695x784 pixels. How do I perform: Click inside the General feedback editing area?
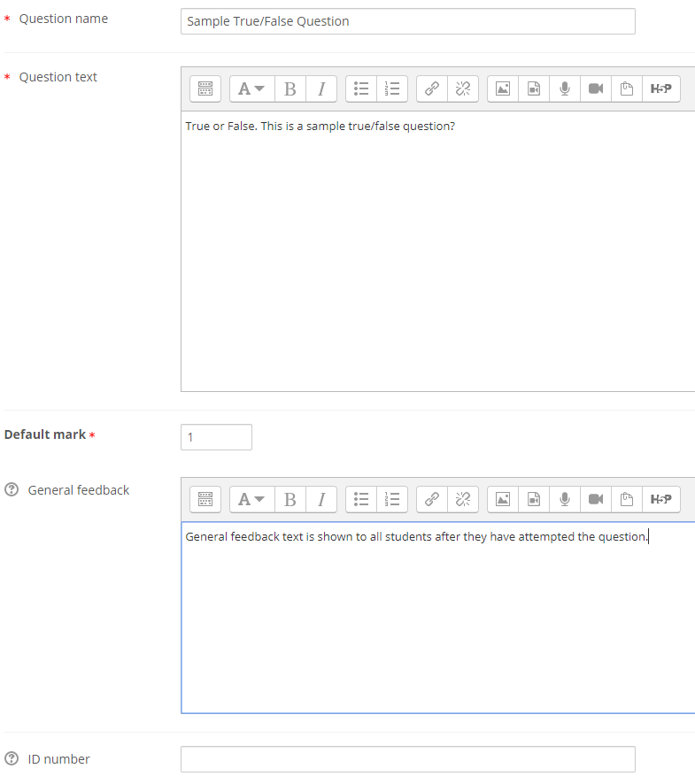tap(438, 618)
